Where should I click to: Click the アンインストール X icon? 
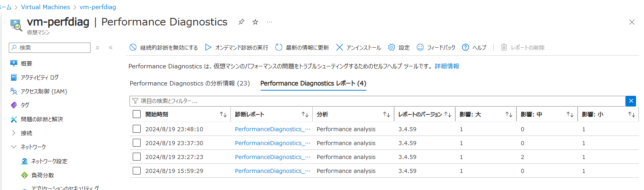point(339,47)
